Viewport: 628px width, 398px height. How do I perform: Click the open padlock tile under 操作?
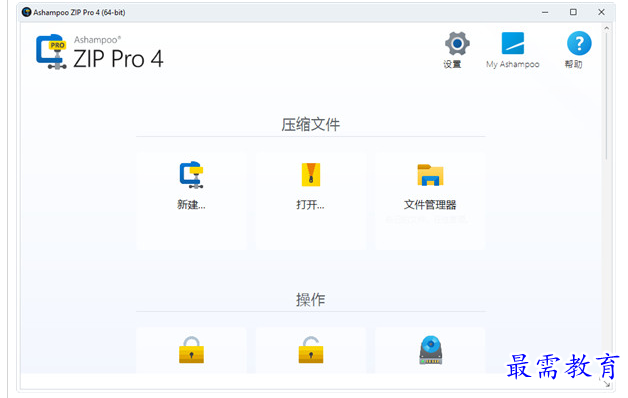311,350
